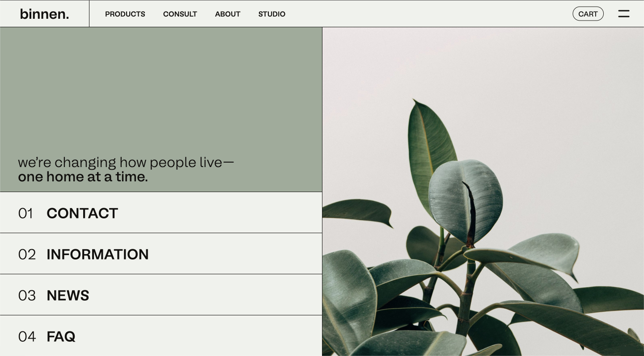Open the CART button
This screenshot has width=644, height=356.
coord(588,14)
